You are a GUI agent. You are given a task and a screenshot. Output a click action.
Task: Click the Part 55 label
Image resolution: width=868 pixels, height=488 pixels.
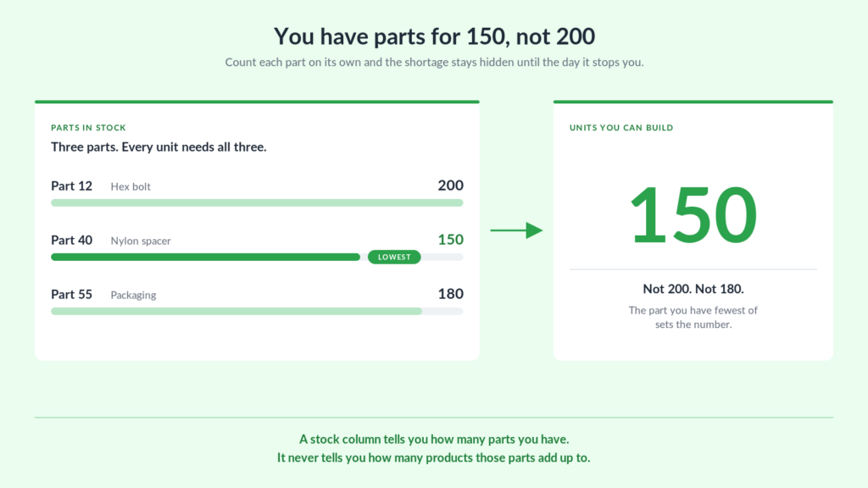click(x=71, y=294)
